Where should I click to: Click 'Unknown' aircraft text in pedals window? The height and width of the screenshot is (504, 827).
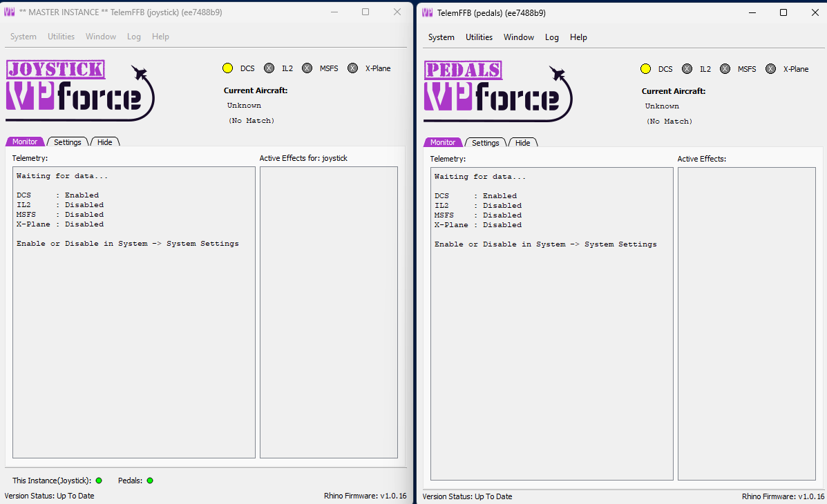point(662,106)
